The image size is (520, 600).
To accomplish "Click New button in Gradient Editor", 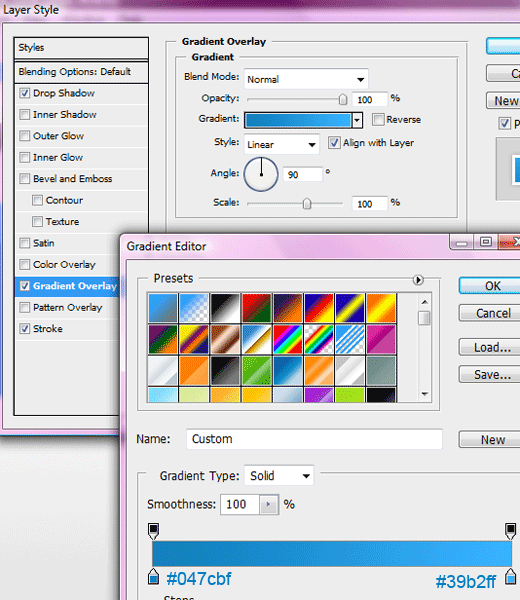I will pos(490,439).
